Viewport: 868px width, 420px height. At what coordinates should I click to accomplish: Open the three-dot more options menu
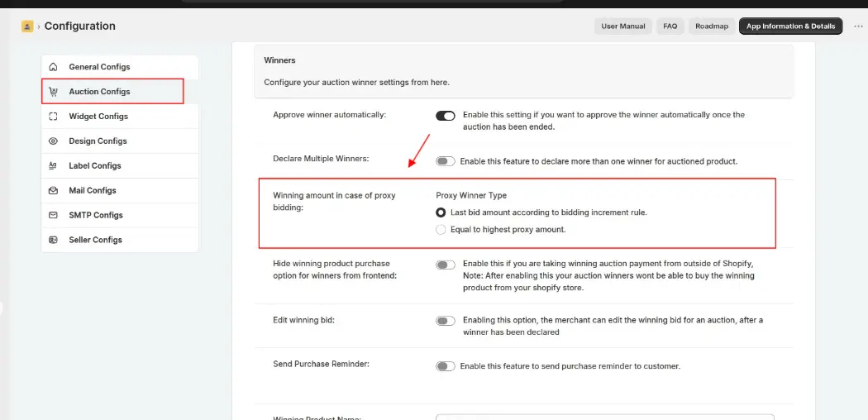point(858,26)
